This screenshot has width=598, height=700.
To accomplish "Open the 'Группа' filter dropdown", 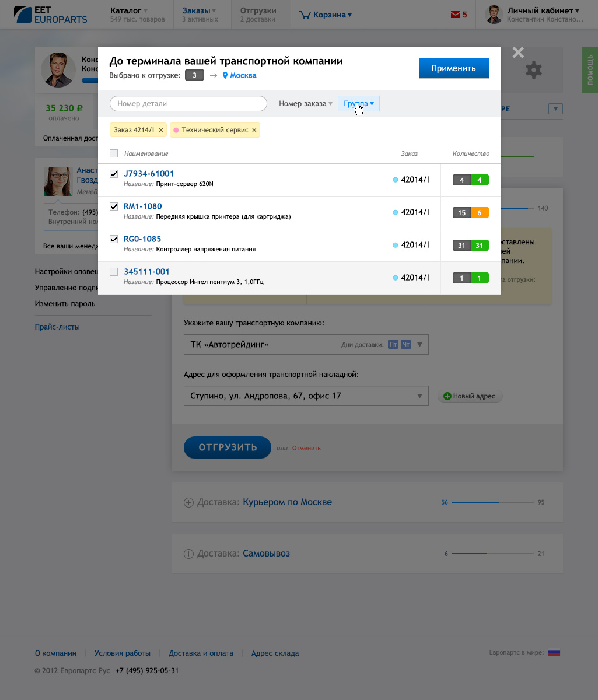I will (359, 104).
